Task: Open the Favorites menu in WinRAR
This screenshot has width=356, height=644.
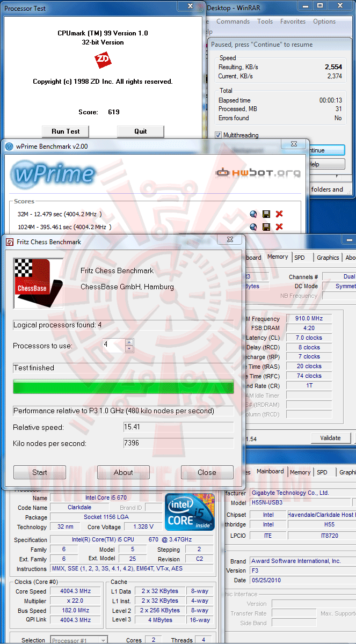Action: pos(293,21)
